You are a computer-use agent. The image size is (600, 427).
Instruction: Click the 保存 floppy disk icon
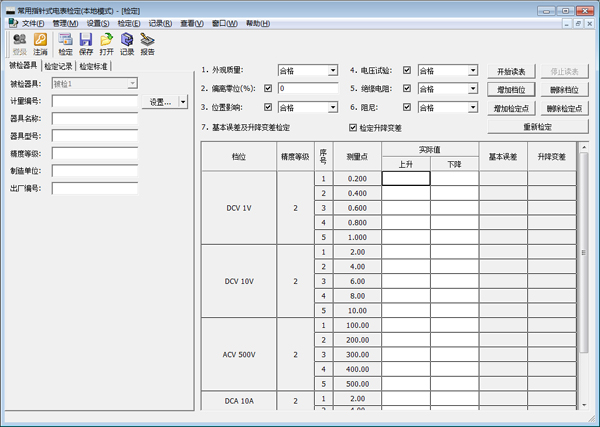(x=86, y=42)
